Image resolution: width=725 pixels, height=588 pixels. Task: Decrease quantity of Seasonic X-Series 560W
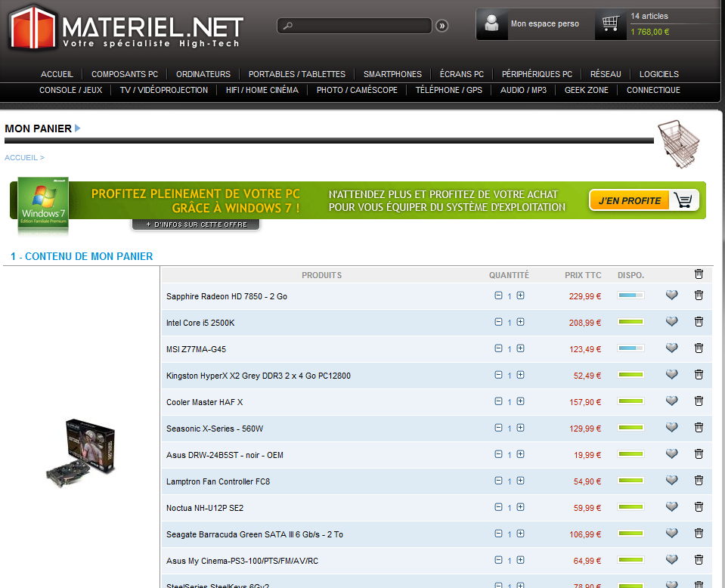498,428
